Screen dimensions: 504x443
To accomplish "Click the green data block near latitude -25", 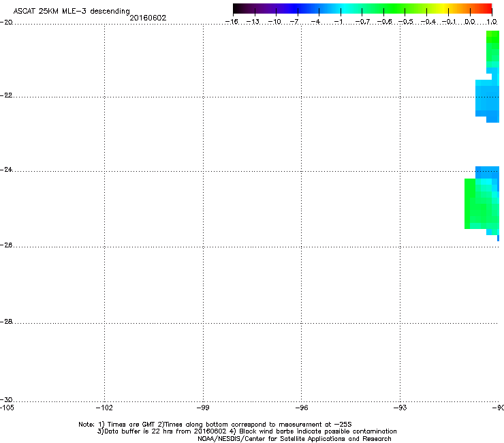I will pos(482,204).
